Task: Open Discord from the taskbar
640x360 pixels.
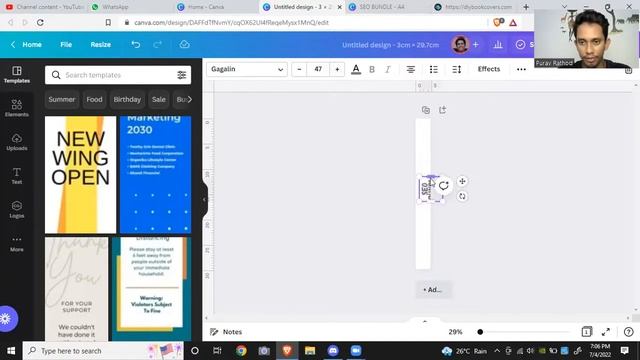Action: (x=333, y=351)
